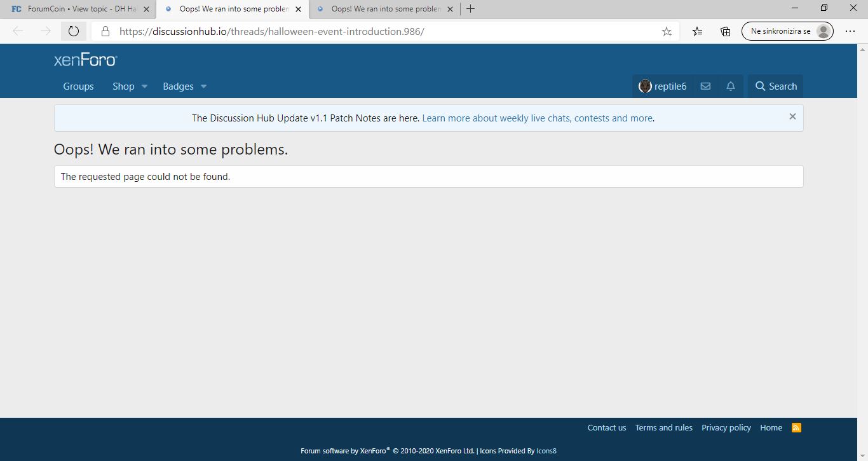Dismiss the patch notes notice banner

[x=792, y=116]
